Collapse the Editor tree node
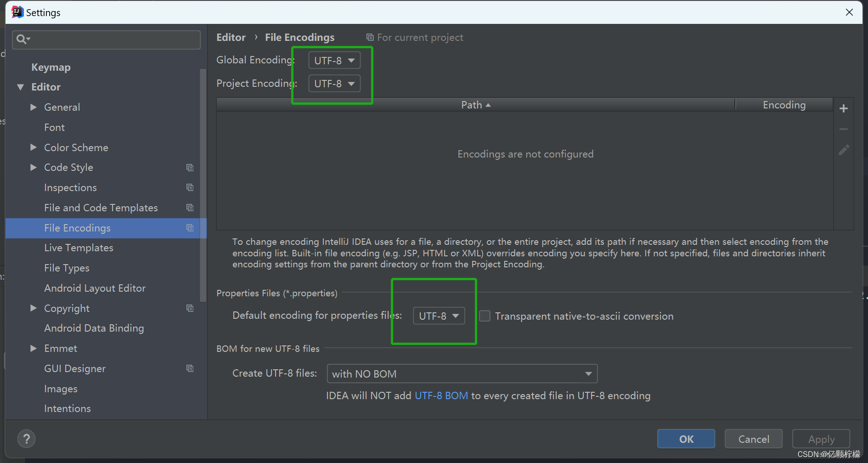This screenshot has height=463, width=868. click(x=20, y=87)
